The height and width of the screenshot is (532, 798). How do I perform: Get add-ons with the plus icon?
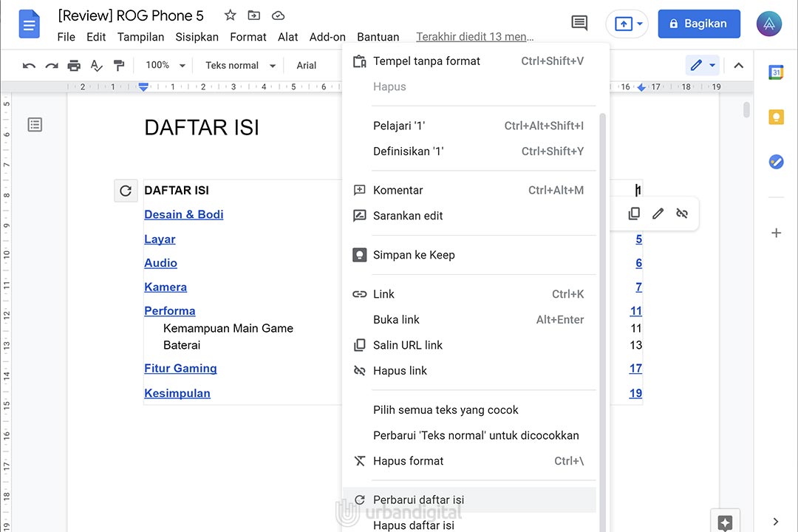point(776,233)
